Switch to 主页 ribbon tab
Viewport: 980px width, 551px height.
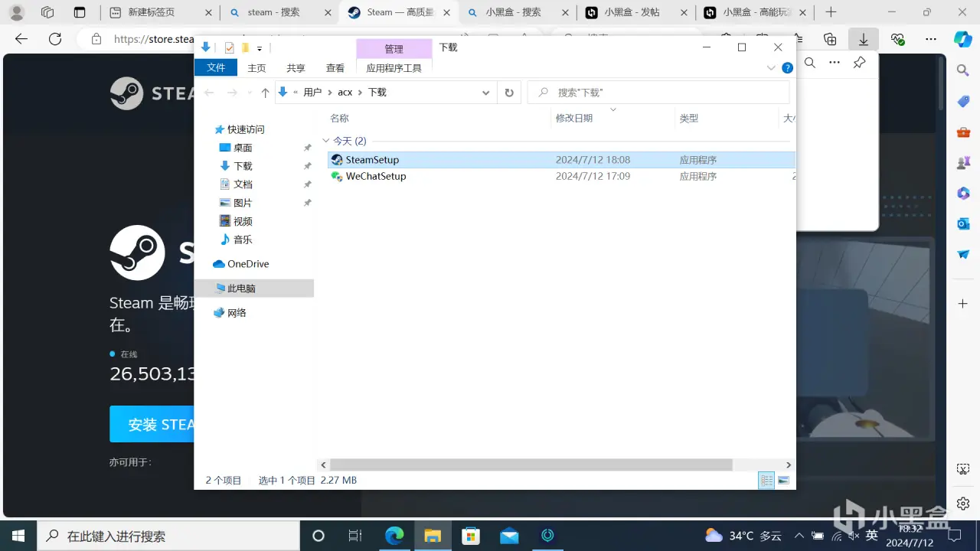pyautogui.click(x=256, y=67)
